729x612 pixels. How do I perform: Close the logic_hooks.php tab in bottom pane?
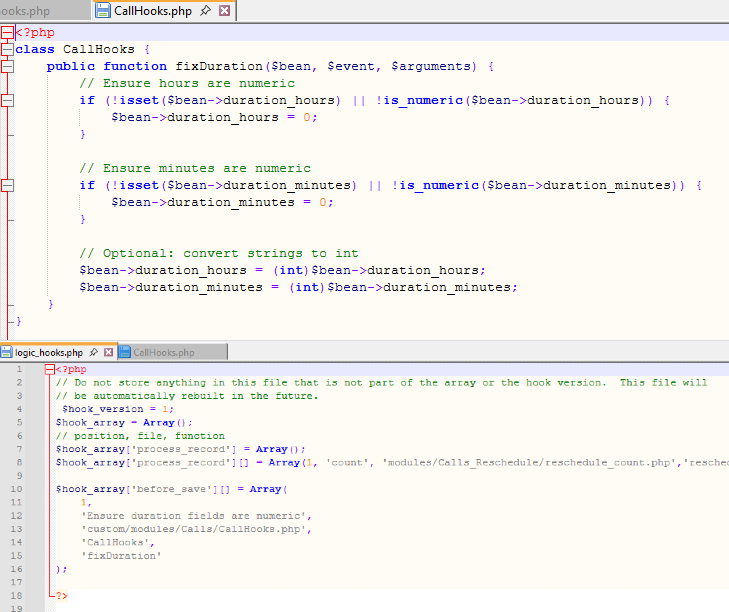pyautogui.click(x=108, y=353)
